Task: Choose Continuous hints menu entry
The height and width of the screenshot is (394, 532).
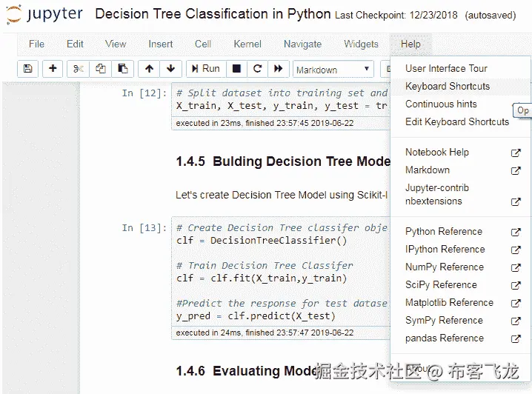Action: pos(441,104)
